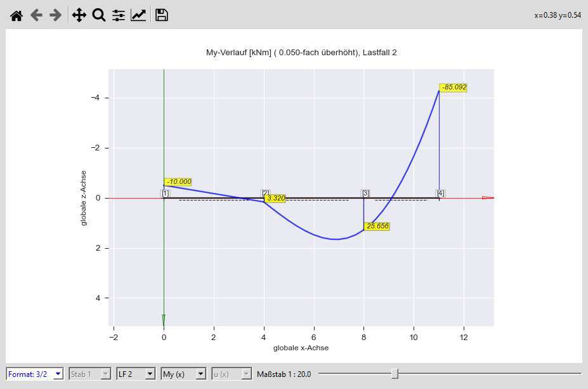Click the 25.656 moment annotation
The height and width of the screenshot is (389, 588).
click(x=377, y=226)
